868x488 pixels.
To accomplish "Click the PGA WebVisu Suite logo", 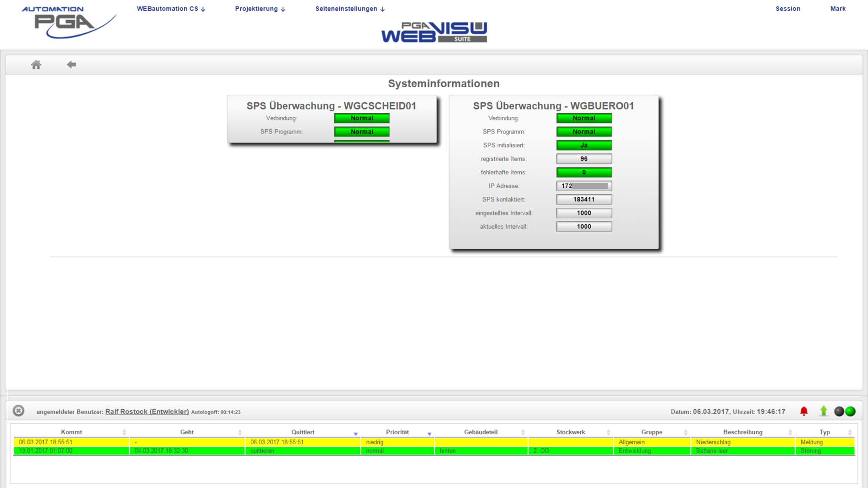I will (x=434, y=32).
